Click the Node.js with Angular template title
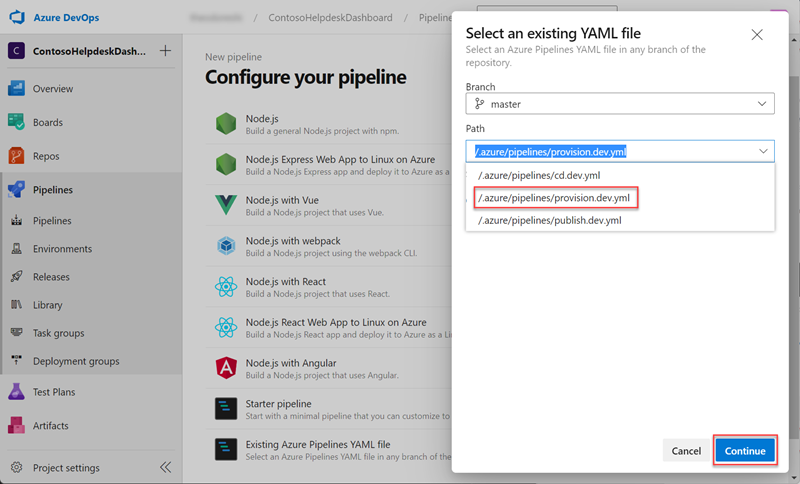Image resolution: width=800 pixels, height=484 pixels. 291,363
